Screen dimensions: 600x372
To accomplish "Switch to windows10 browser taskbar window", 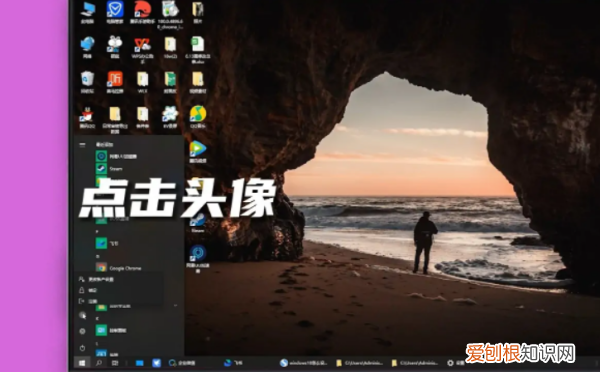I will coord(304,363).
